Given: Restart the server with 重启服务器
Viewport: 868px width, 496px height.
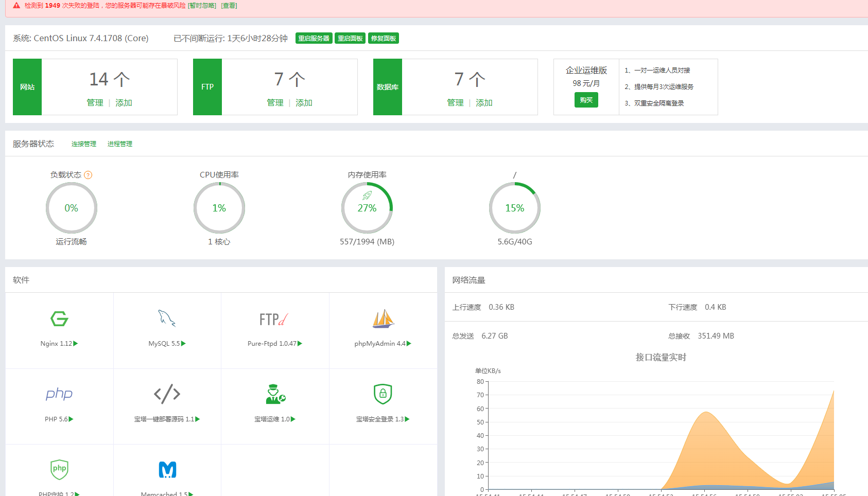Looking at the screenshot, I should pyautogui.click(x=314, y=39).
